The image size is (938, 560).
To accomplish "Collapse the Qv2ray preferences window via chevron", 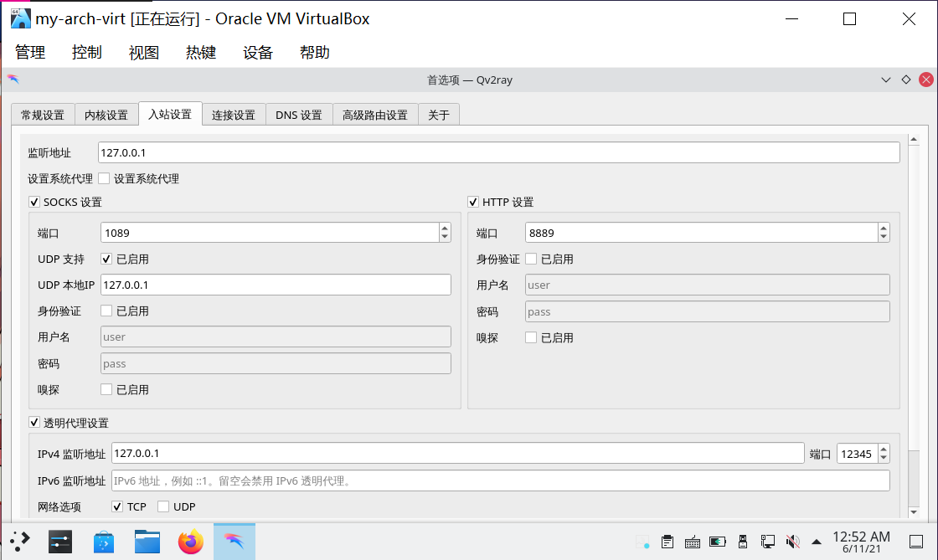I will pos(886,80).
